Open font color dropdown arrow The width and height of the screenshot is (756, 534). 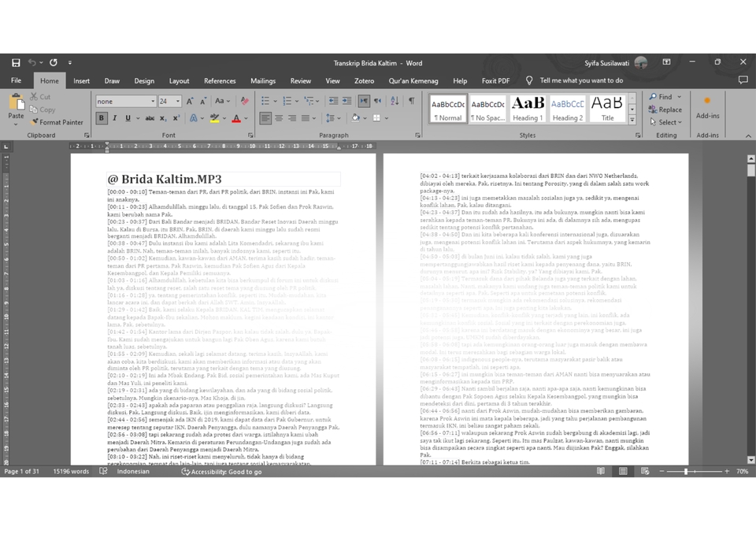click(x=246, y=118)
